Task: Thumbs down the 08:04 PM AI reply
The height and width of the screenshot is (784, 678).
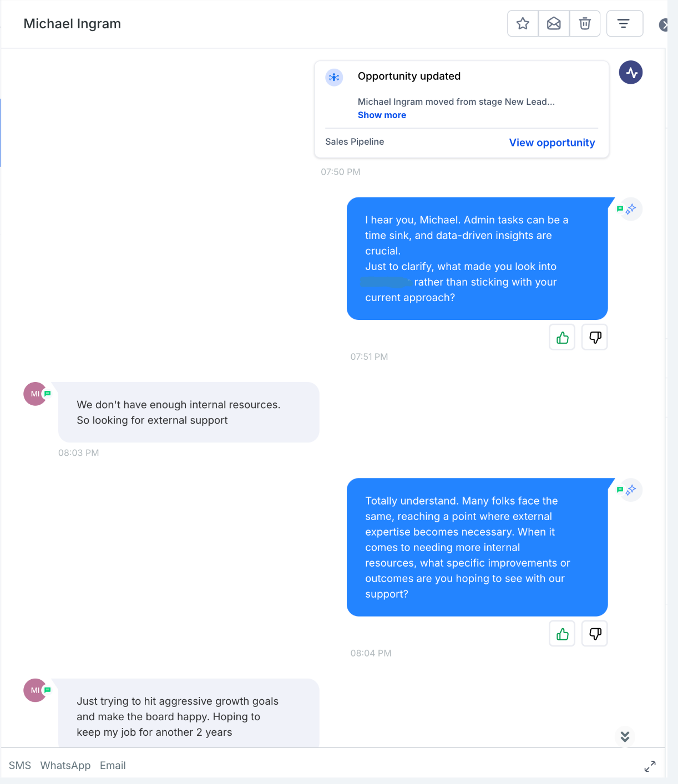Action: tap(595, 633)
